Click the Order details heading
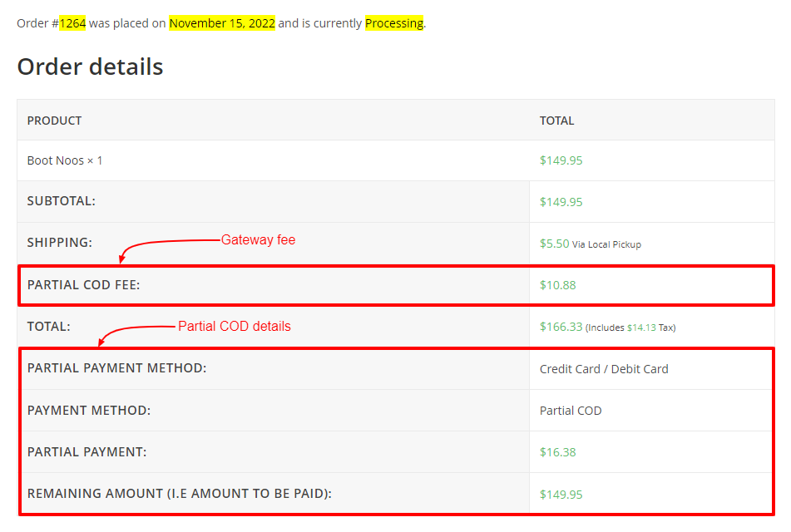The height and width of the screenshot is (532, 791). pyautogui.click(x=90, y=66)
